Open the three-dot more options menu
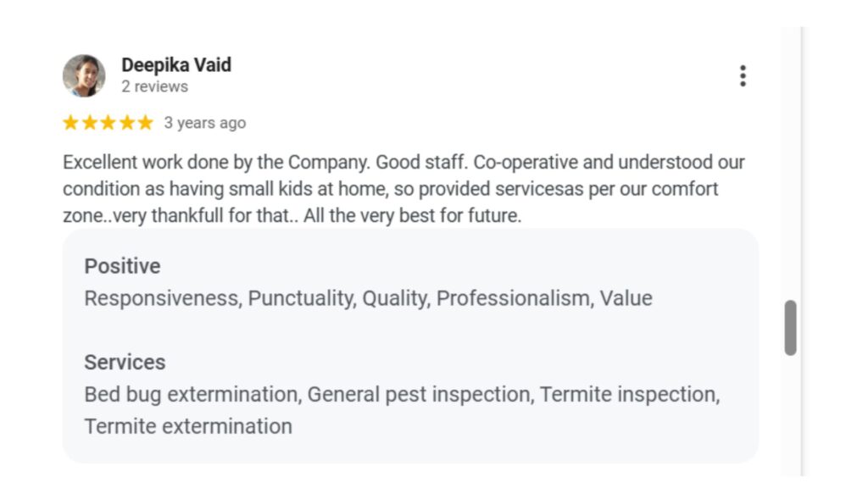This screenshot has width=868, height=488. (743, 76)
